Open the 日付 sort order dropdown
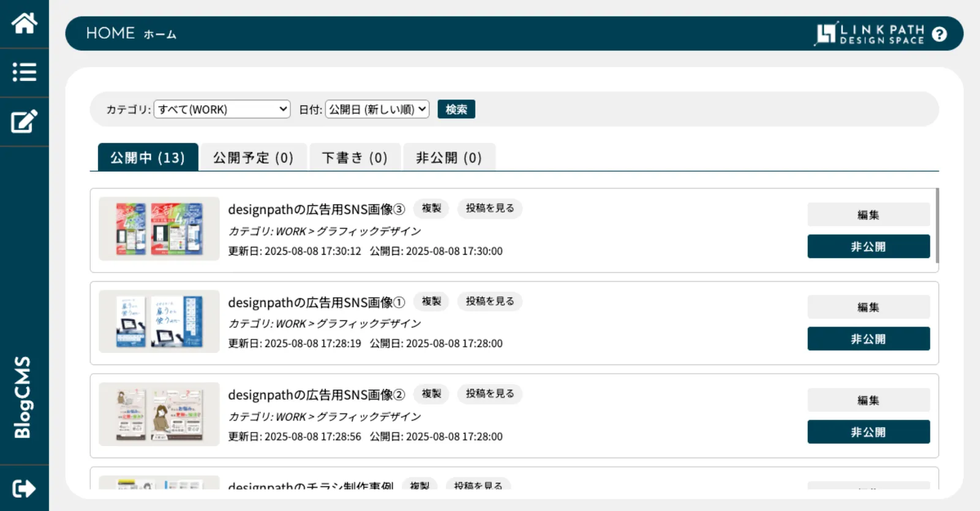The height and width of the screenshot is (511, 980). 377,109
